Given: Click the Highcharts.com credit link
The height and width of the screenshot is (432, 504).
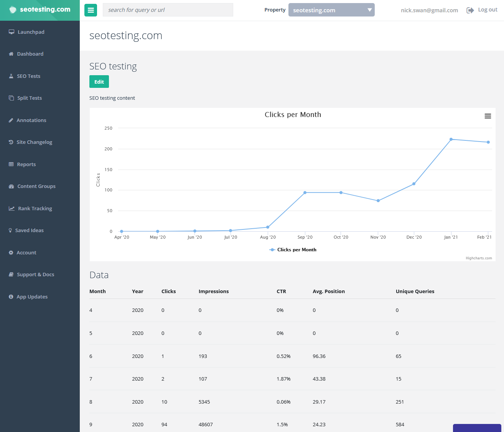Looking at the screenshot, I should click(479, 258).
